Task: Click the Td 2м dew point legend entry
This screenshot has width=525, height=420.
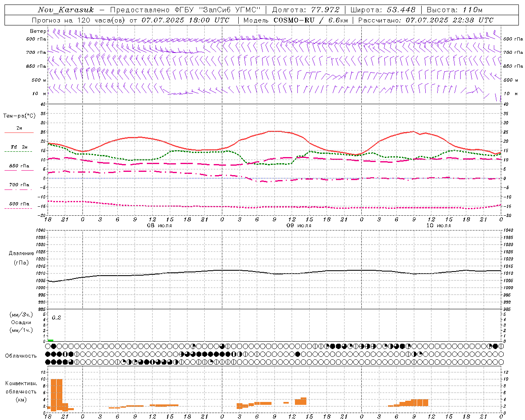Action: point(19,147)
